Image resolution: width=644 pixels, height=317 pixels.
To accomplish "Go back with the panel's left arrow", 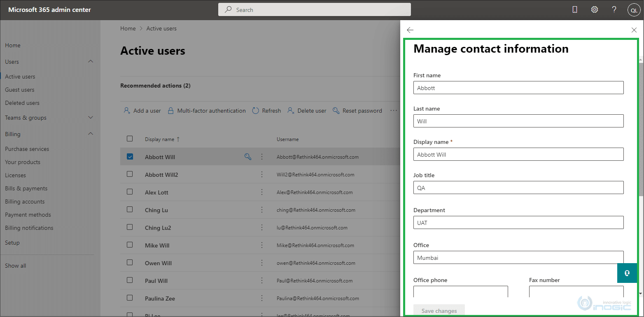I will 410,30.
